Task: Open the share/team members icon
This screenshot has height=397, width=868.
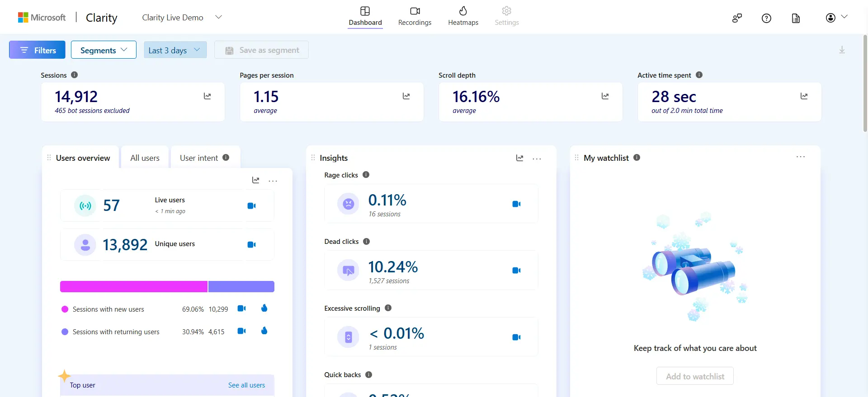Action: pos(737,18)
